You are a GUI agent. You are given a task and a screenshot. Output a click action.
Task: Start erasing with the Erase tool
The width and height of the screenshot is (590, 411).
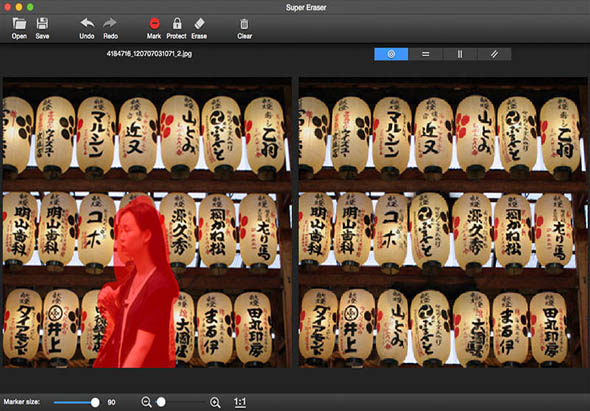click(x=199, y=28)
